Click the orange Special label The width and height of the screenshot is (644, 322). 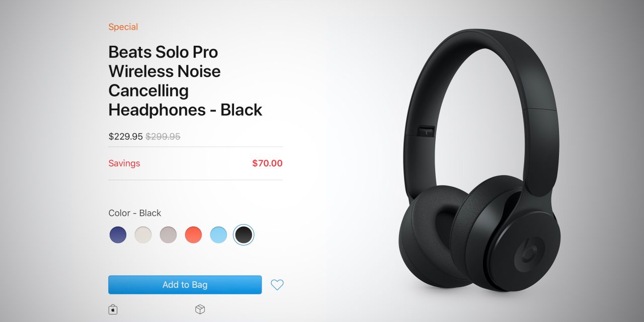[123, 27]
